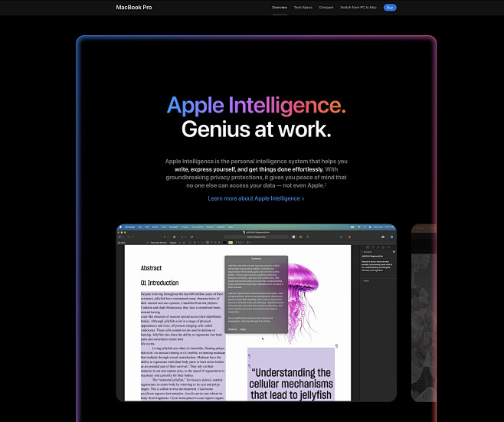This screenshot has width=504, height=422.
Task: Open the Apple menu in the Mac screenshot
Action: click(120, 227)
